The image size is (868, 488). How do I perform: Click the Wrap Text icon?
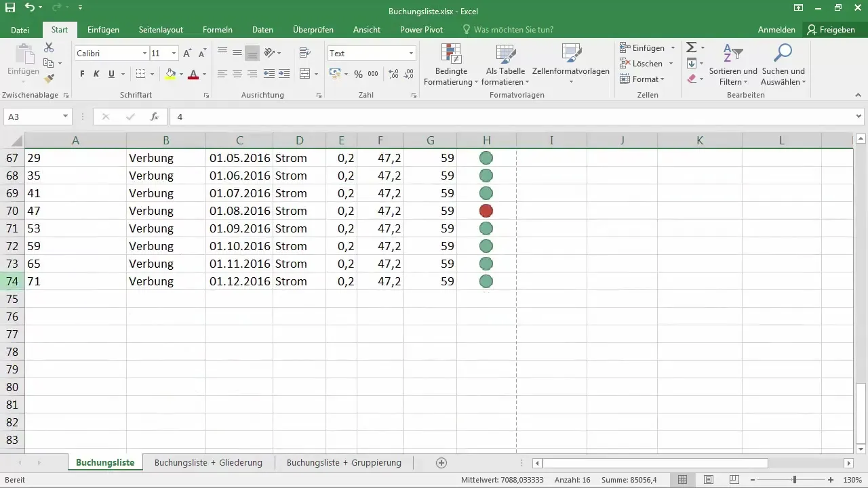(304, 53)
